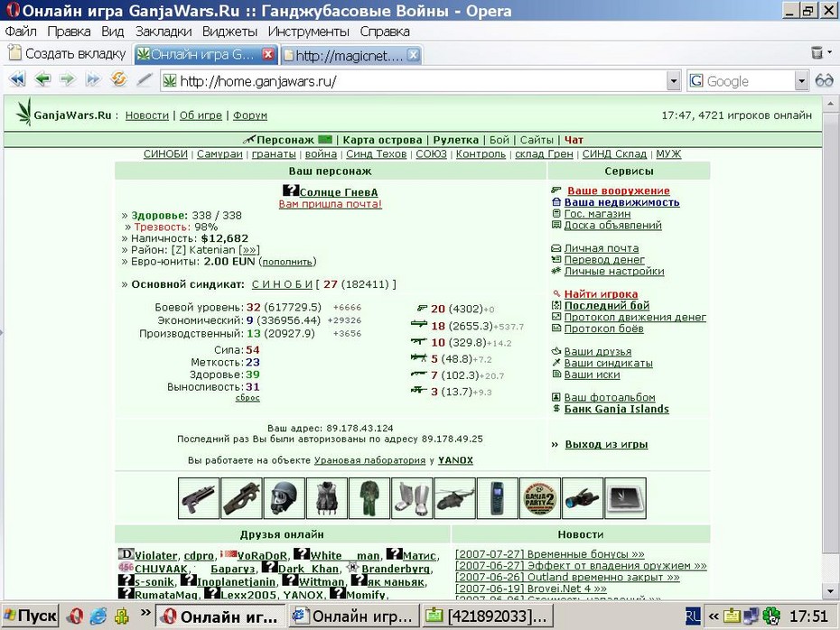Open the Правка menu
Image resolution: width=840 pixels, height=630 pixels.
(69, 32)
